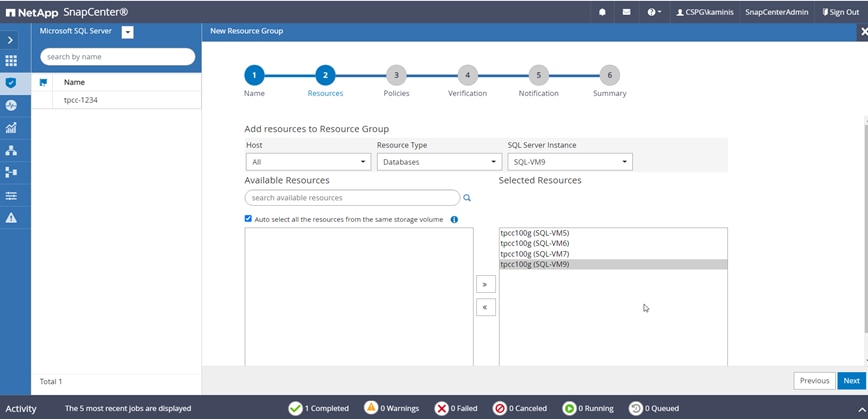Click the Name column header
Viewport: 868px width, 419px height.
74,82
